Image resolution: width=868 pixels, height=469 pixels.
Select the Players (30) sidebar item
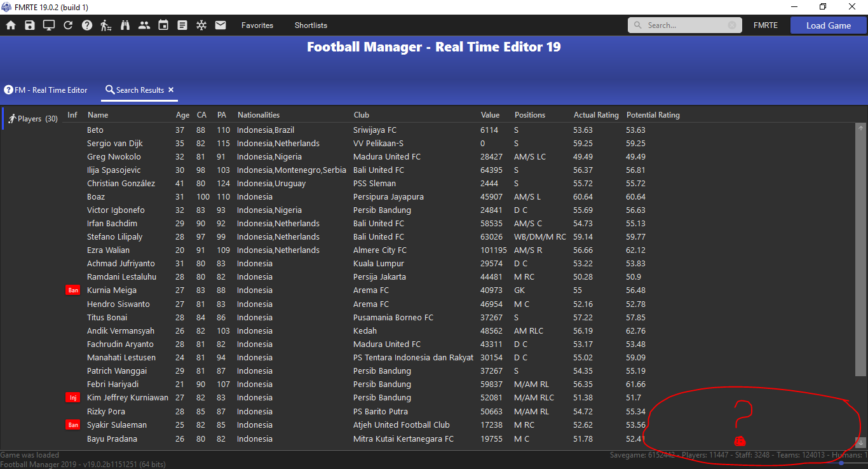(x=32, y=119)
